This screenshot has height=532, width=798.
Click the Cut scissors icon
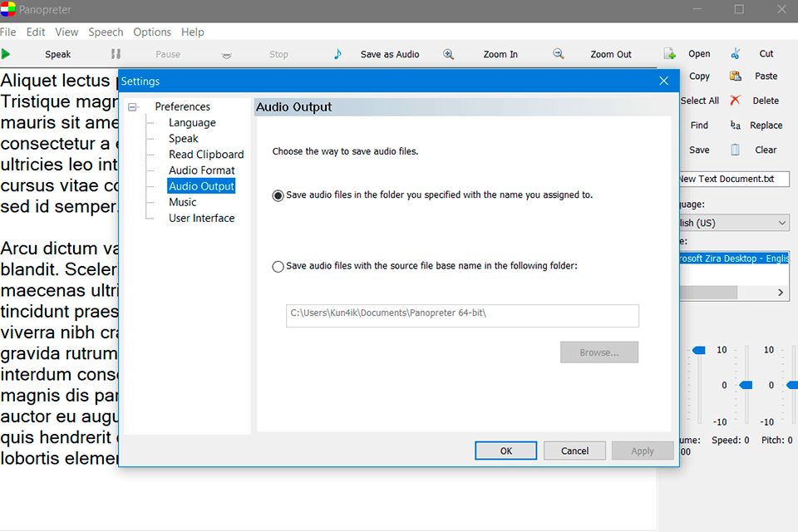pos(736,53)
